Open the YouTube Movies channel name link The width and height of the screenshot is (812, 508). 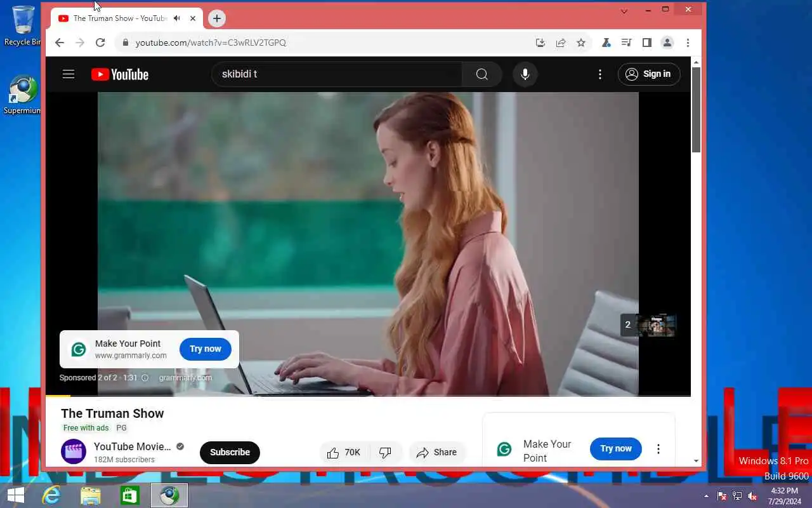click(x=133, y=446)
